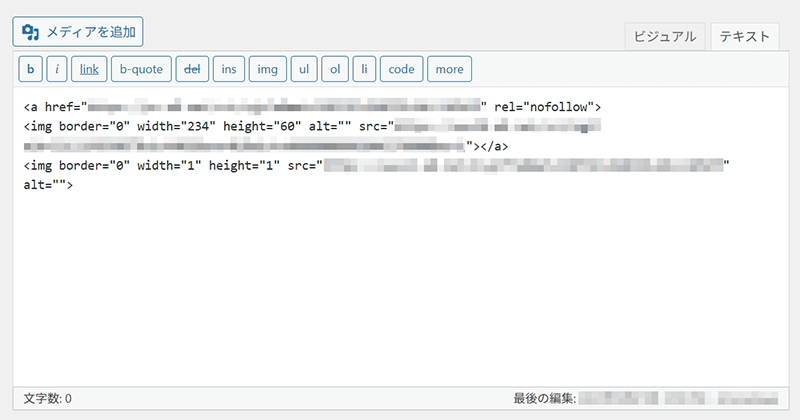The image size is (800, 420).
Task: Click the closing </a> tag in the code
Action: click(x=494, y=146)
